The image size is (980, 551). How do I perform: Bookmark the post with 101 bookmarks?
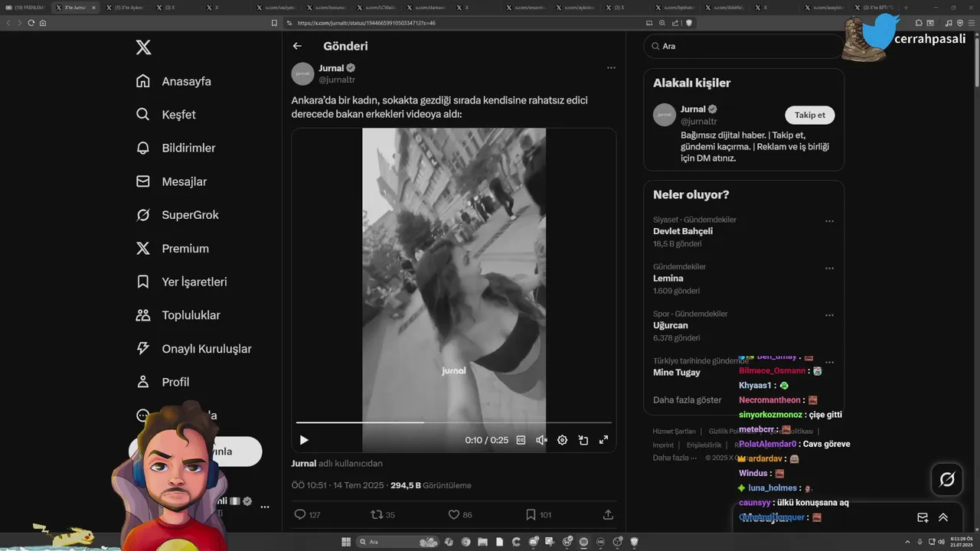click(538, 515)
